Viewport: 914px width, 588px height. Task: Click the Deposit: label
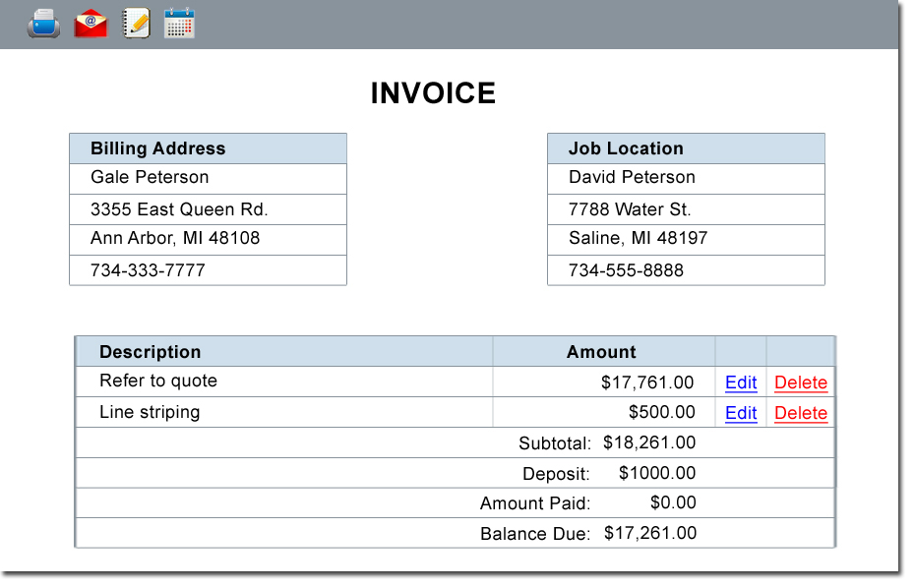(556, 474)
